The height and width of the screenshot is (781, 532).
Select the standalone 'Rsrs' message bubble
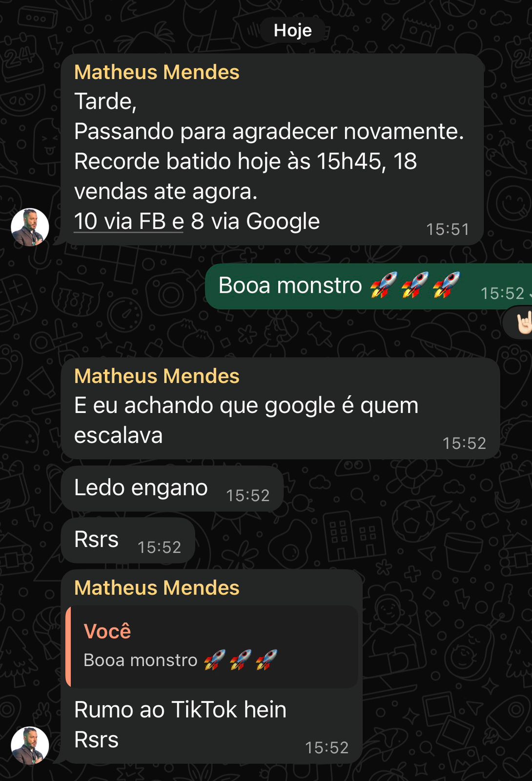click(128, 540)
